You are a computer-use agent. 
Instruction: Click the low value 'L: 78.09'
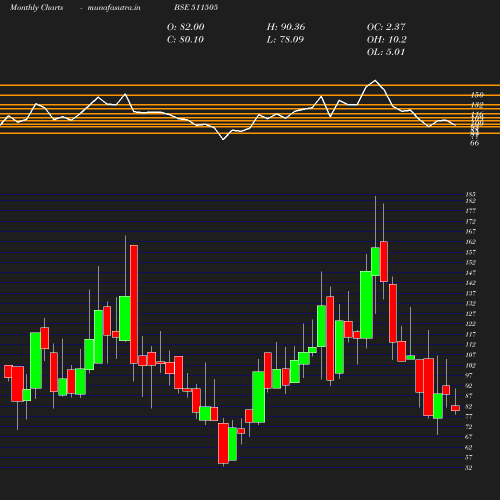click(285, 39)
